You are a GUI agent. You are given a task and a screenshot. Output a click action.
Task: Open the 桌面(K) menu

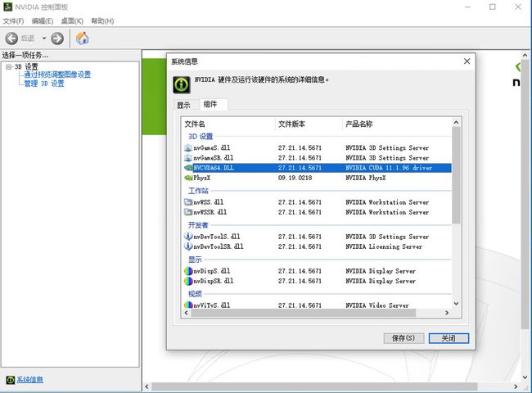click(x=72, y=21)
